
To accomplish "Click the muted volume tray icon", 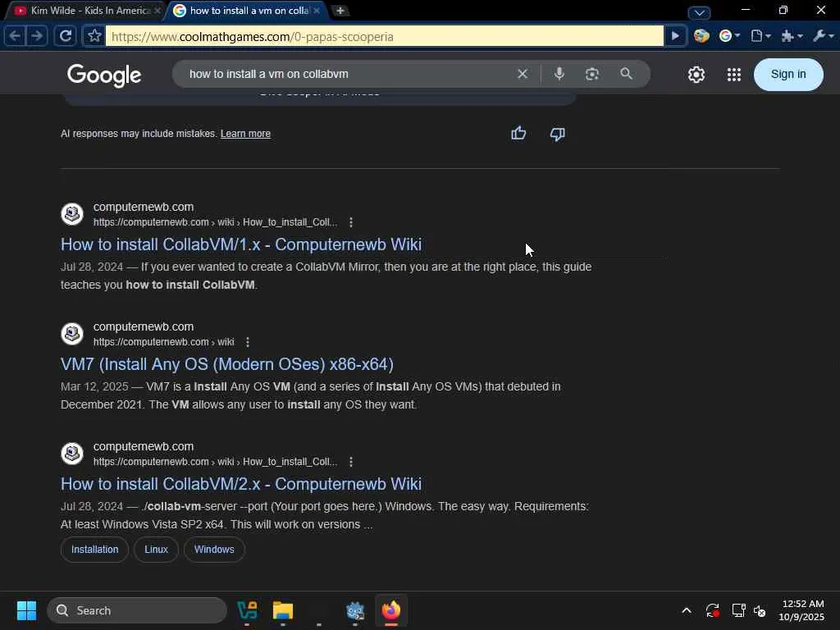I will (x=760, y=610).
